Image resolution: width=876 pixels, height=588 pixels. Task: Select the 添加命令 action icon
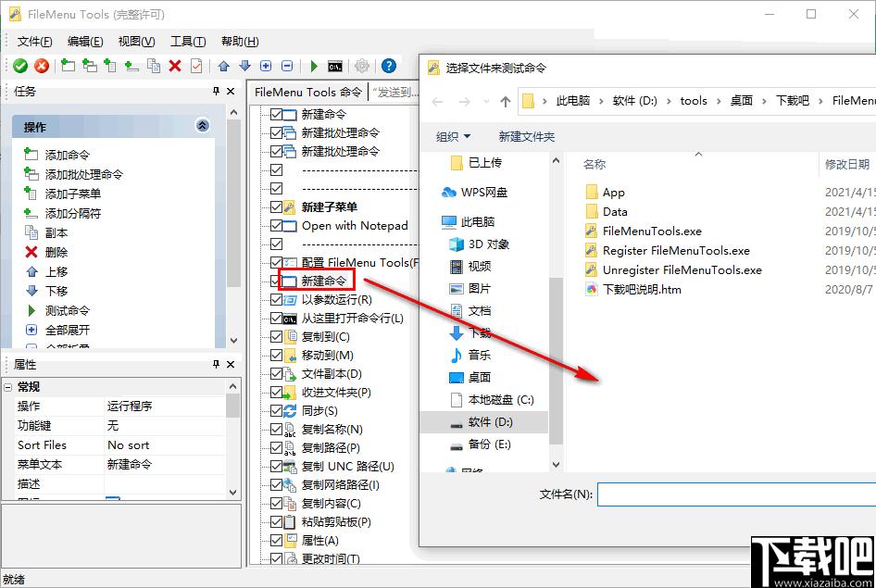click(x=31, y=155)
